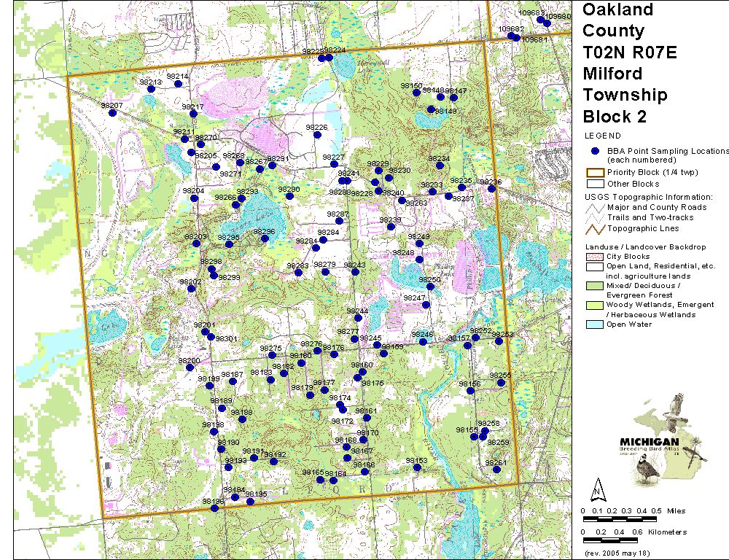Click the orange Priority Block legend box
The height and width of the screenshot is (560, 729).
(595, 173)
